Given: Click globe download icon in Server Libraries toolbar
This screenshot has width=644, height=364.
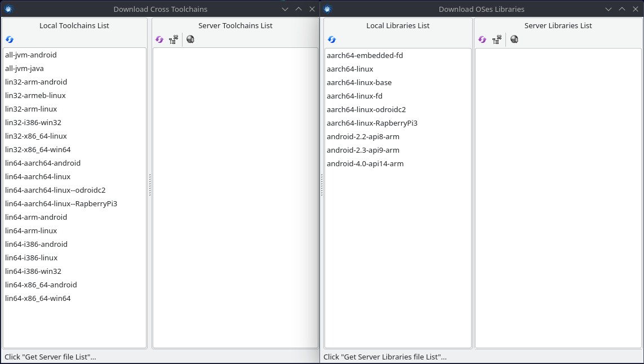Looking at the screenshot, I should click(x=514, y=39).
